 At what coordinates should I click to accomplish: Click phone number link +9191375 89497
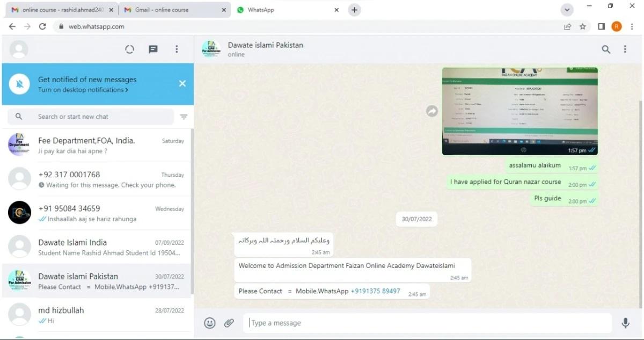[x=375, y=291]
